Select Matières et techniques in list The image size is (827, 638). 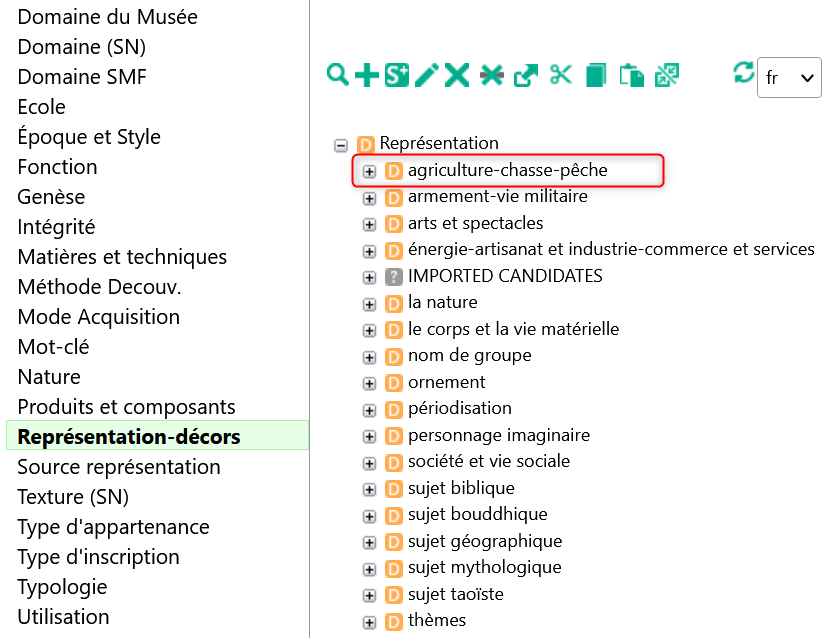tap(122, 257)
